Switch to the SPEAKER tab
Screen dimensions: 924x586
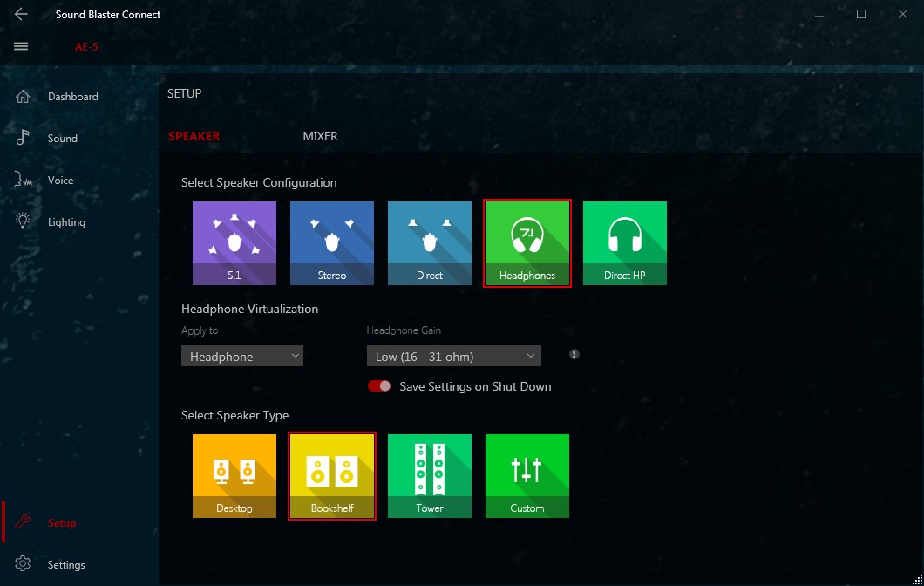pos(194,136)
